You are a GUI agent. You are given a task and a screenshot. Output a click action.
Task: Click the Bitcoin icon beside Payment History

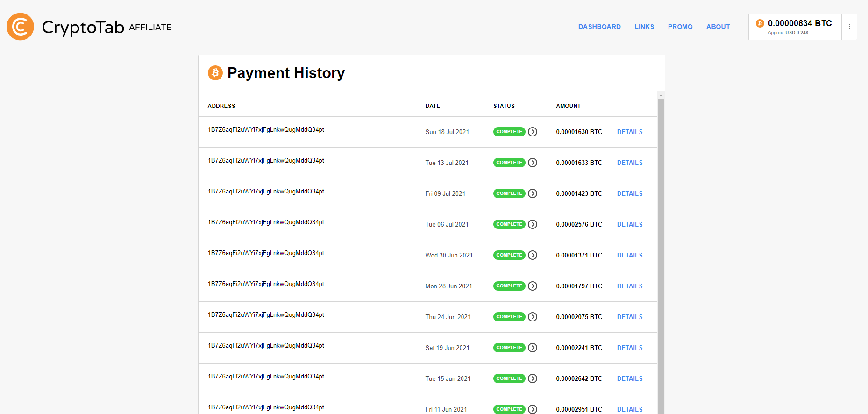(x=215, y=73)
